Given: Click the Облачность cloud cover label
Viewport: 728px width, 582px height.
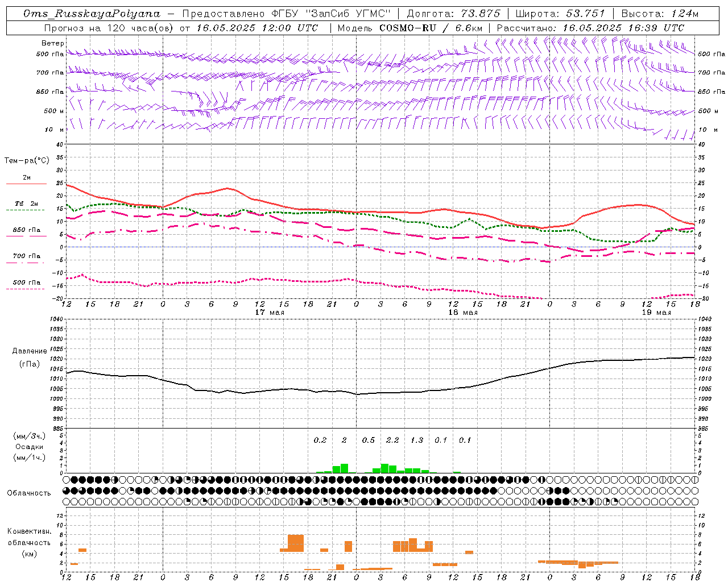Looking at the screenshot, I should point(29,493).
